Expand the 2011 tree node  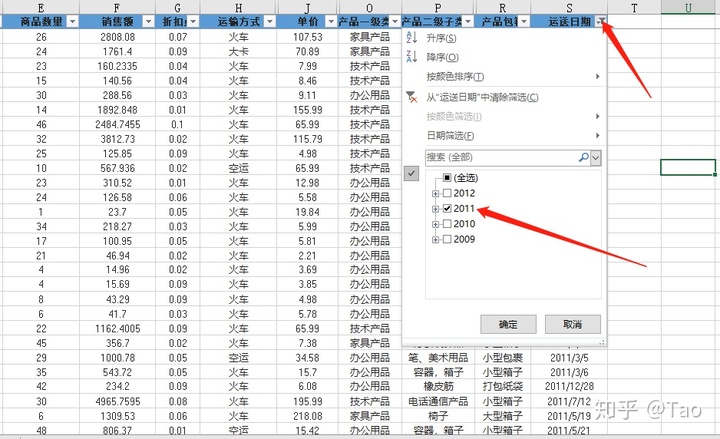click(435, 209)
